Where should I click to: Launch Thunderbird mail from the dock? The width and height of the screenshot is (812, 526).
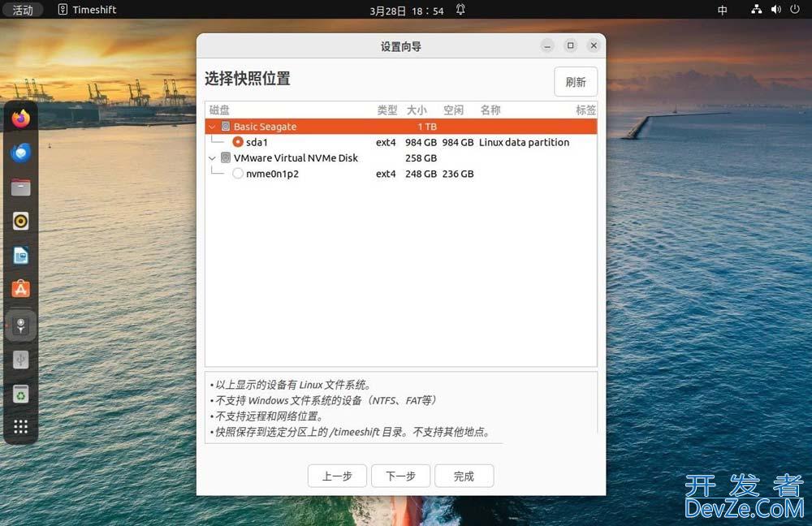click(21, 153)
